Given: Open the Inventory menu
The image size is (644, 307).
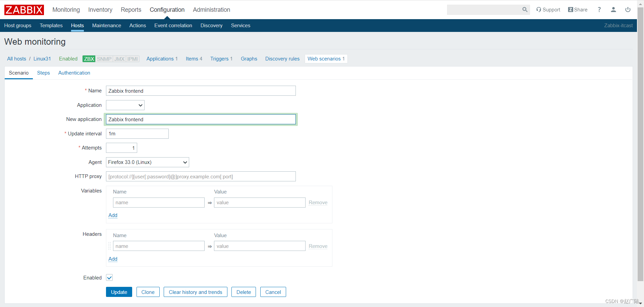Looking at the screenshot, I should (100, 10).
